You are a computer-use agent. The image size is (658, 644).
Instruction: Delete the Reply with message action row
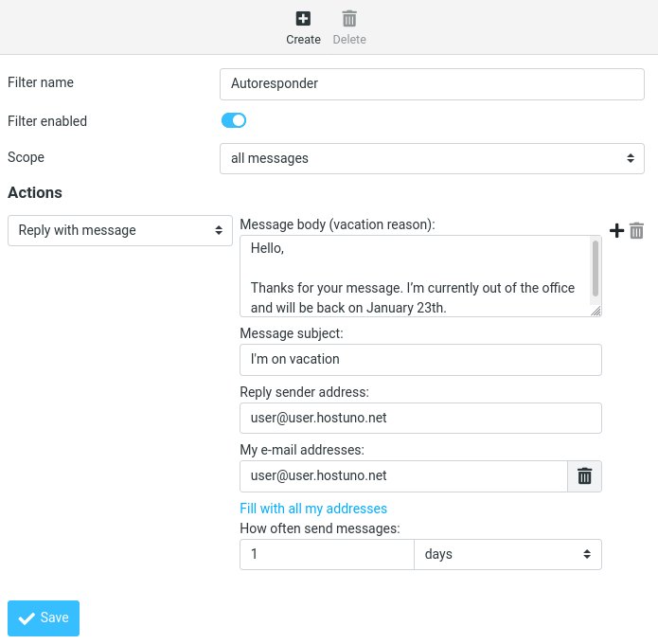click(637, 230)
